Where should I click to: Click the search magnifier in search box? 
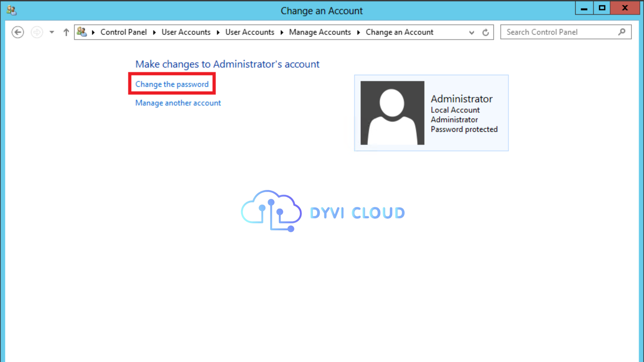622,32
